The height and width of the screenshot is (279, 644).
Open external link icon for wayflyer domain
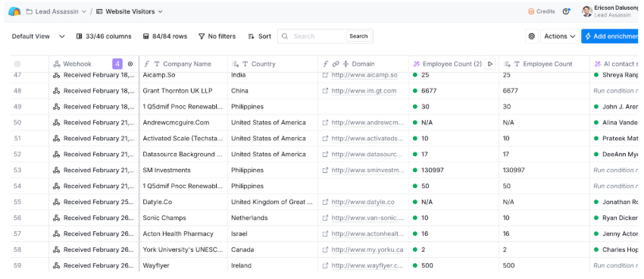coord(325,265)
